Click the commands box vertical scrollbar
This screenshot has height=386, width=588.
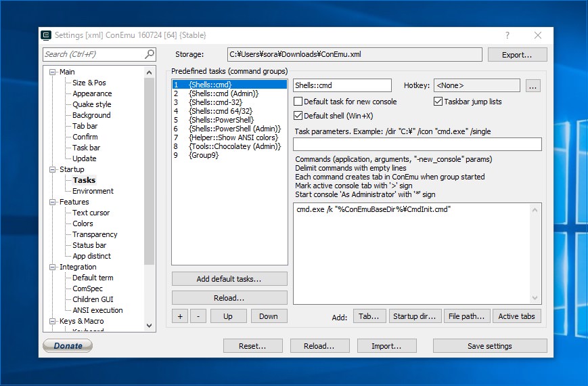click(537, 253)
